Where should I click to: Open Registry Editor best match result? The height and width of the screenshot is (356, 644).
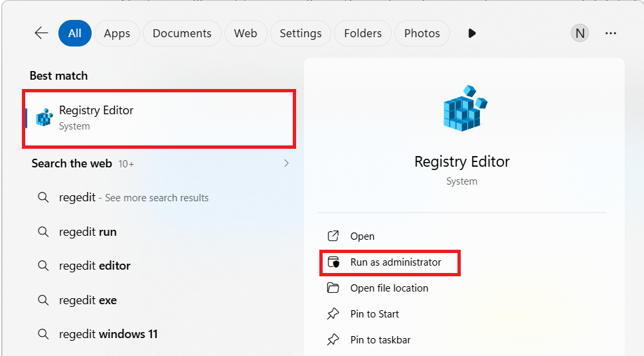159,119
